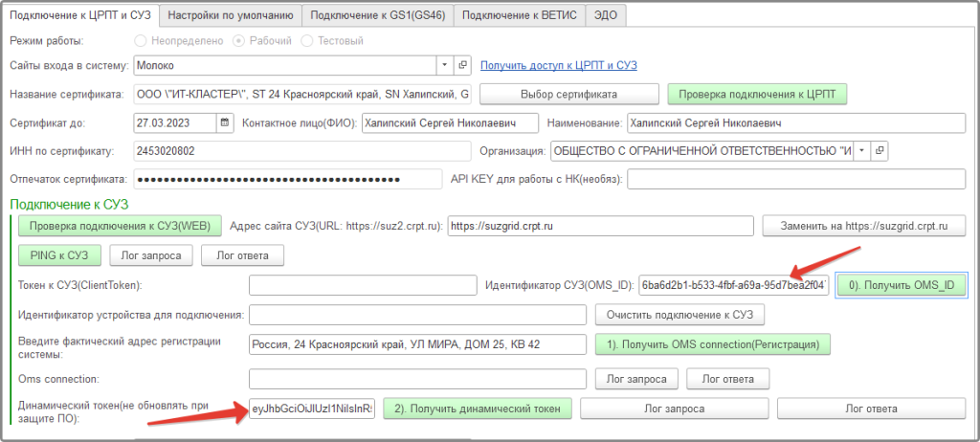Click Проверка подключения к СУЗ(WEB) button

(121, 226)
